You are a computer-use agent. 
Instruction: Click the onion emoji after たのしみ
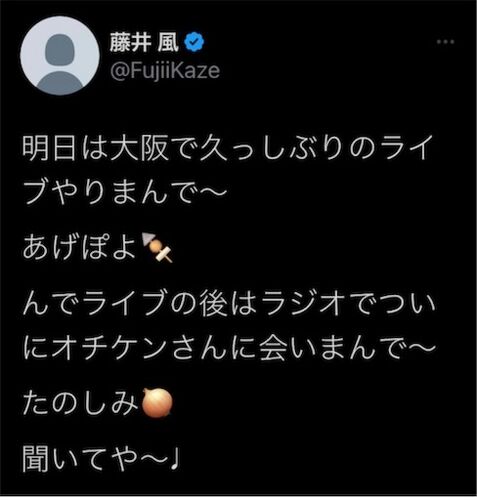point(157,403)
